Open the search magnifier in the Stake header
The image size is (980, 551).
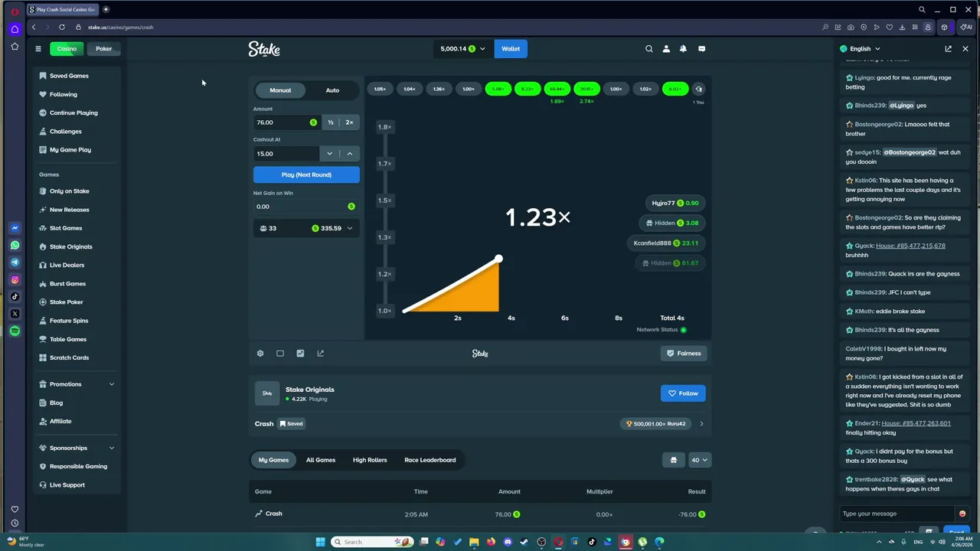tap(649, 49)
